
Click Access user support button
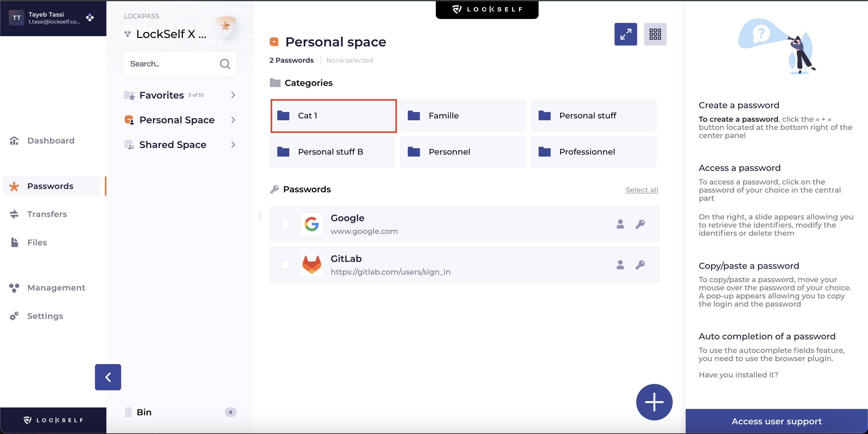click(776, 421)
